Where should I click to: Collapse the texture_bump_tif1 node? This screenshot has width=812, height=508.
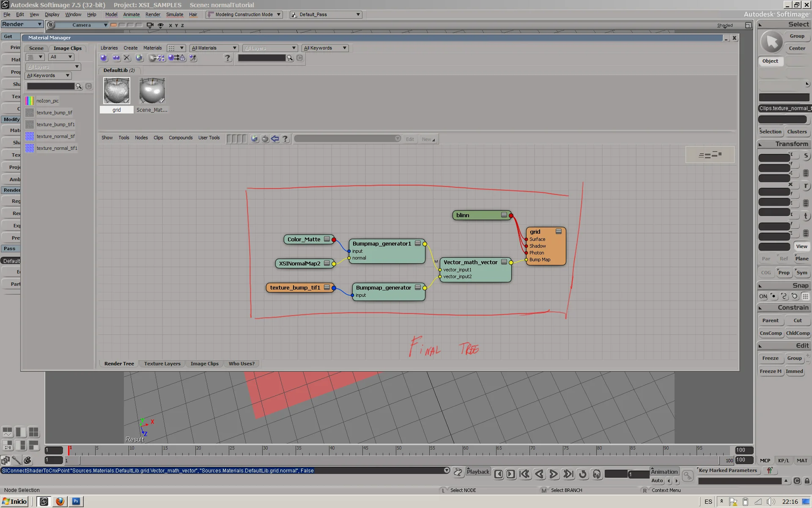327,287
